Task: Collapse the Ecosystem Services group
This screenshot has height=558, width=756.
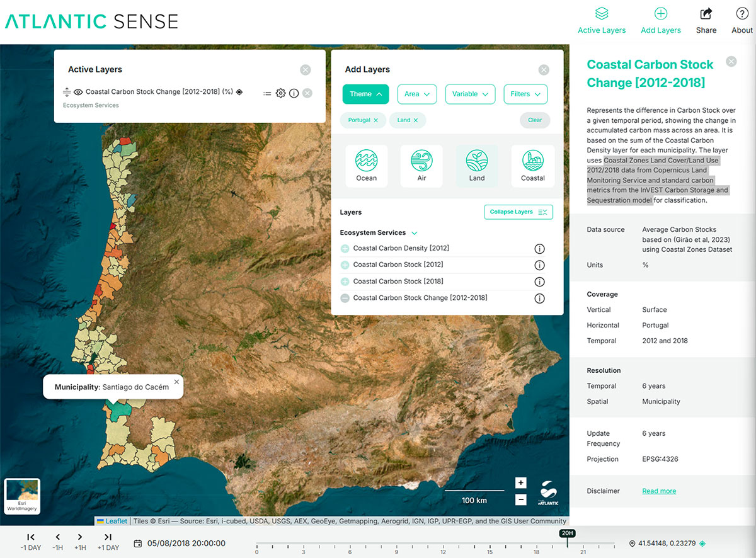Action: click(x=415, y=233)
